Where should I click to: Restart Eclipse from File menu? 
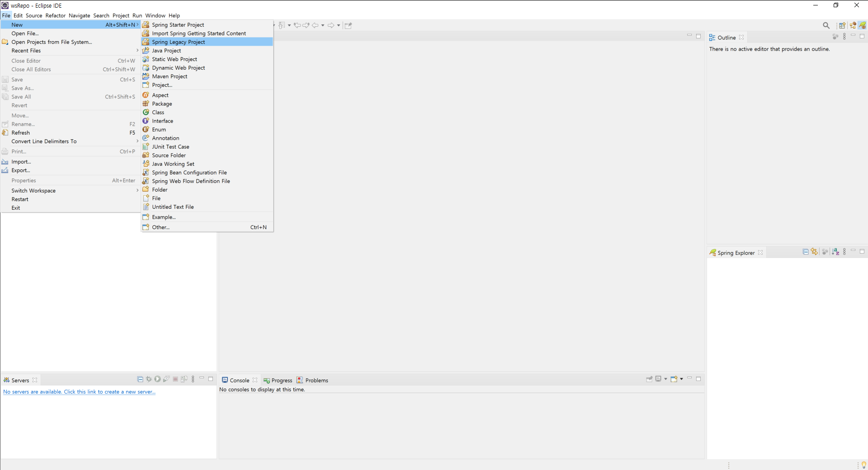70,199
